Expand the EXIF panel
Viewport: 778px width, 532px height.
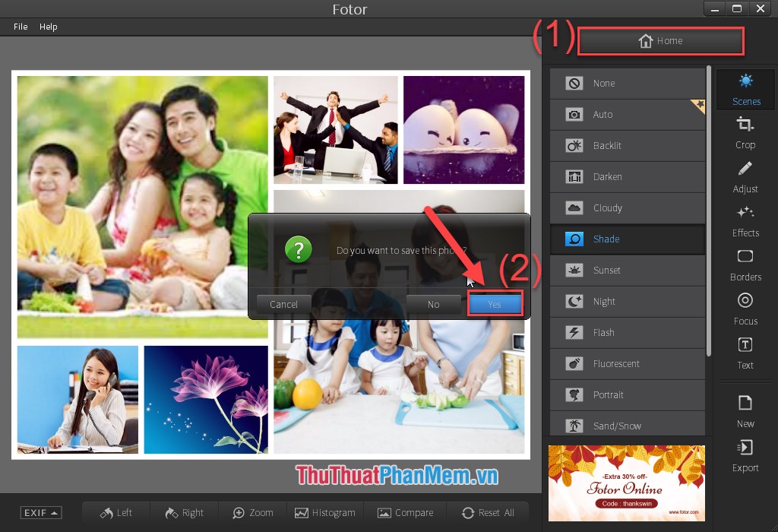coord(40,512)
